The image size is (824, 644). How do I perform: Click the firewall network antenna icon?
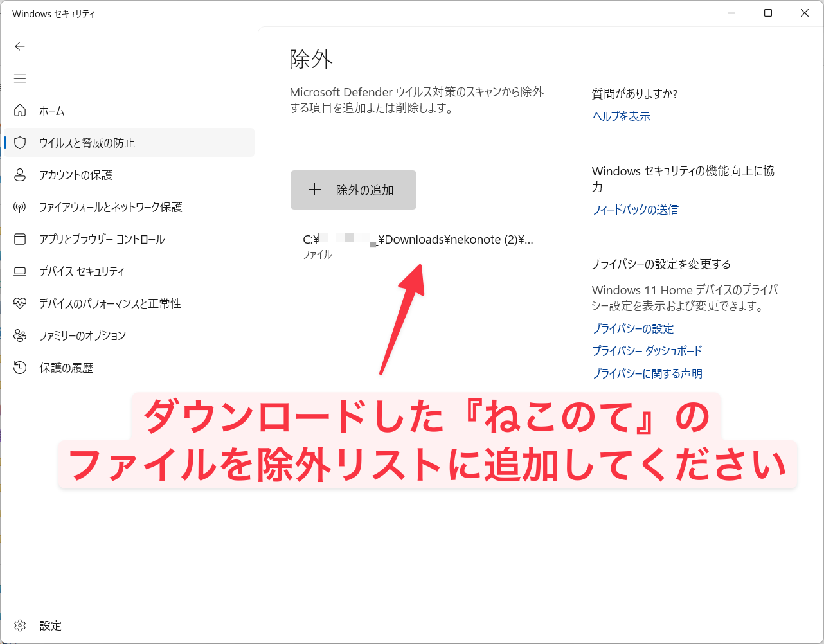tap(20, 207)
